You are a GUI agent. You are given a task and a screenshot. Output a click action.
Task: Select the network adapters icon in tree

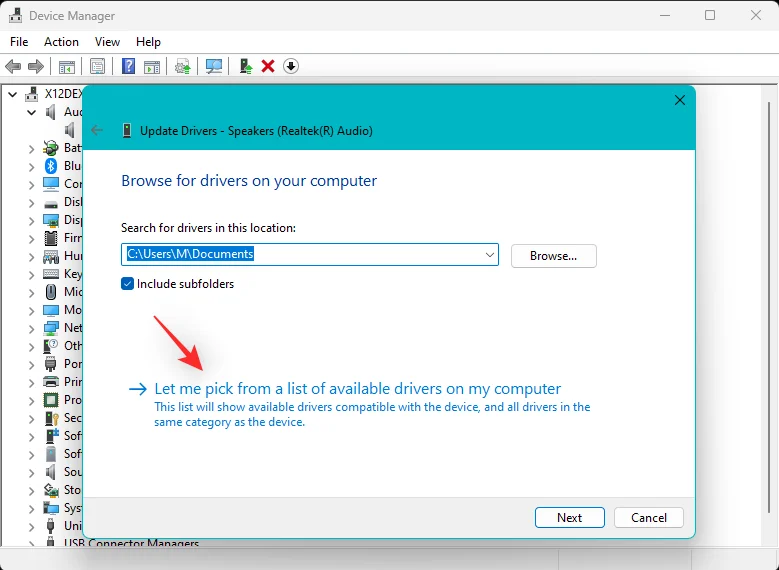click(x=51, y=328)
